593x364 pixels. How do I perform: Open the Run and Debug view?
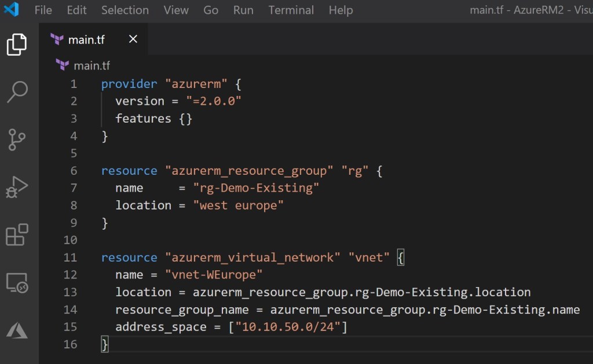tap(17, 187)
